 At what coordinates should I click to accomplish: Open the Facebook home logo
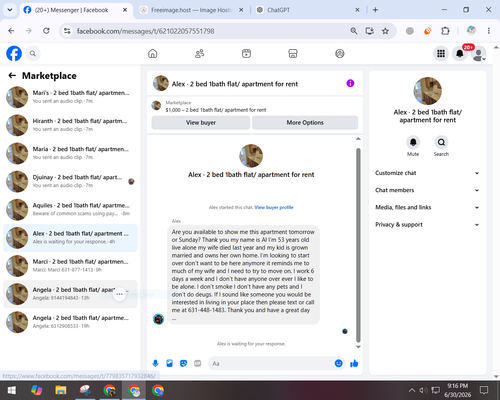pos(14,53)
